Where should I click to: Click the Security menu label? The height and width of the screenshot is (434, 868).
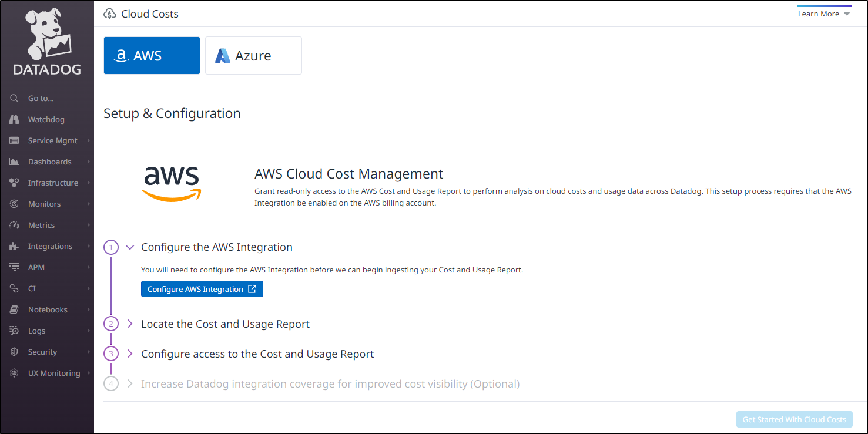click(42, 352)
